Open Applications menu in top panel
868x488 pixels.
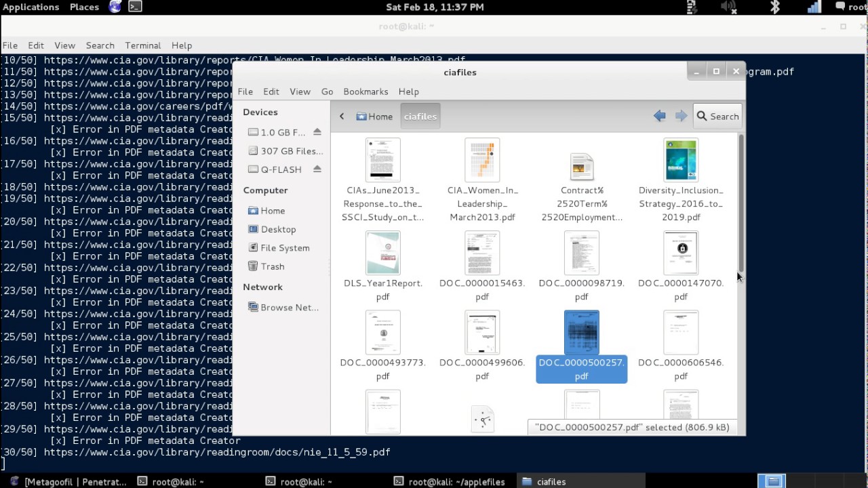(31, 7)
